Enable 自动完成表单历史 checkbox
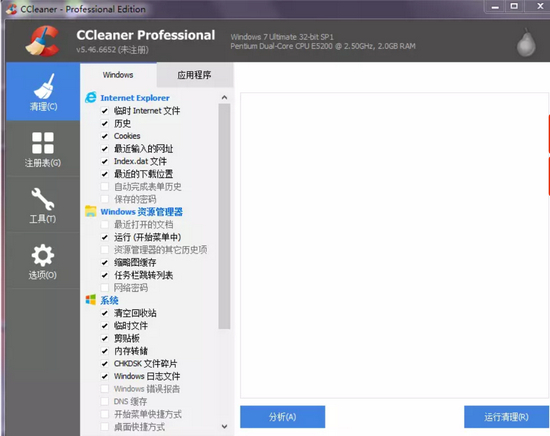 [105, 187]
